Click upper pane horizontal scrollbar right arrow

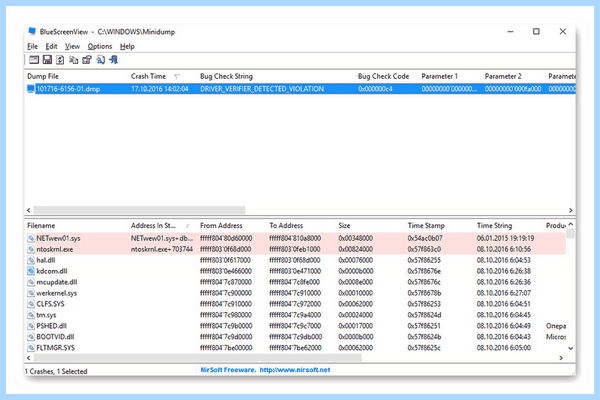point(571,210)
